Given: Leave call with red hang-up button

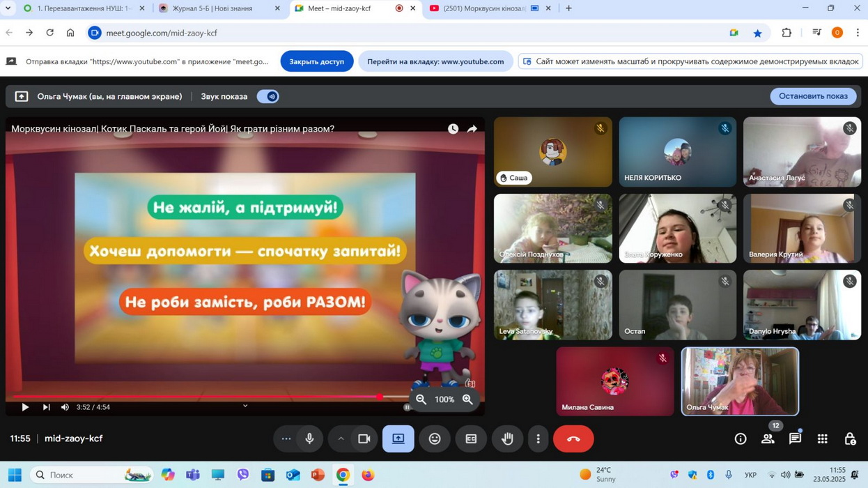Looking at the screenshot, I should click(x=573, y=439).
